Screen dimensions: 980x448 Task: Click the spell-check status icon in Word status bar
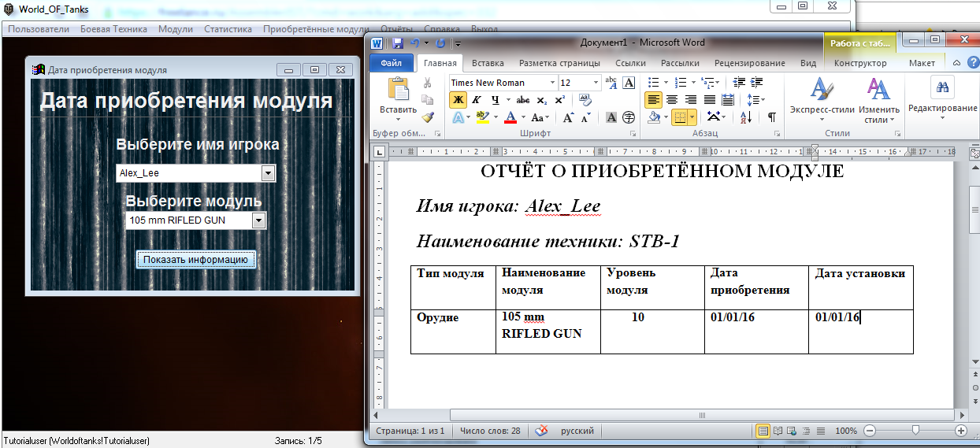point(541,431)
